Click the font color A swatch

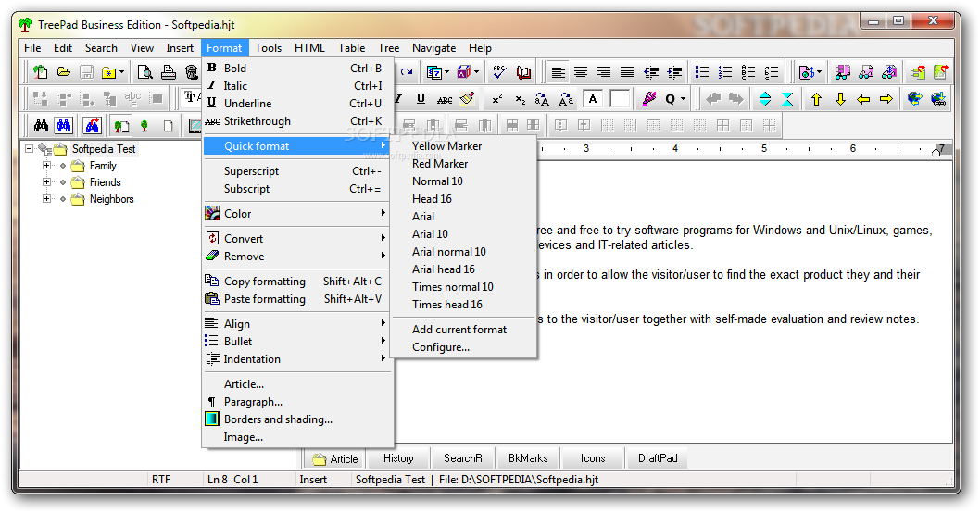[x=593, y=99]
